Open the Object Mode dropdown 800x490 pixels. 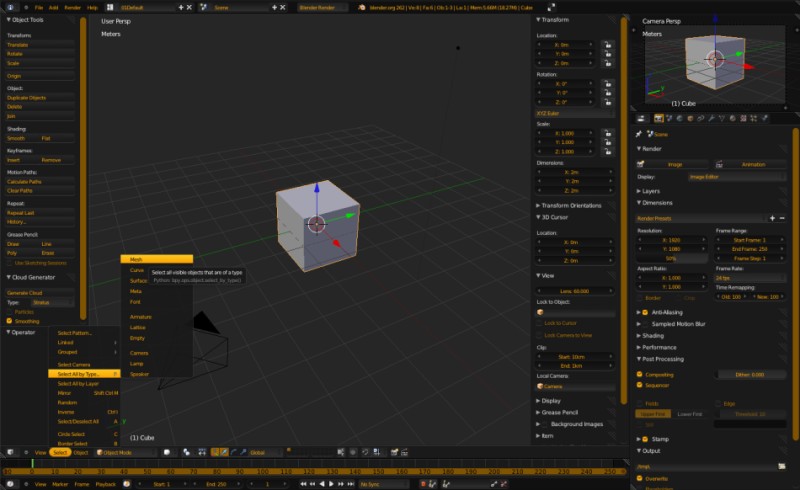[x=125, y=452]
